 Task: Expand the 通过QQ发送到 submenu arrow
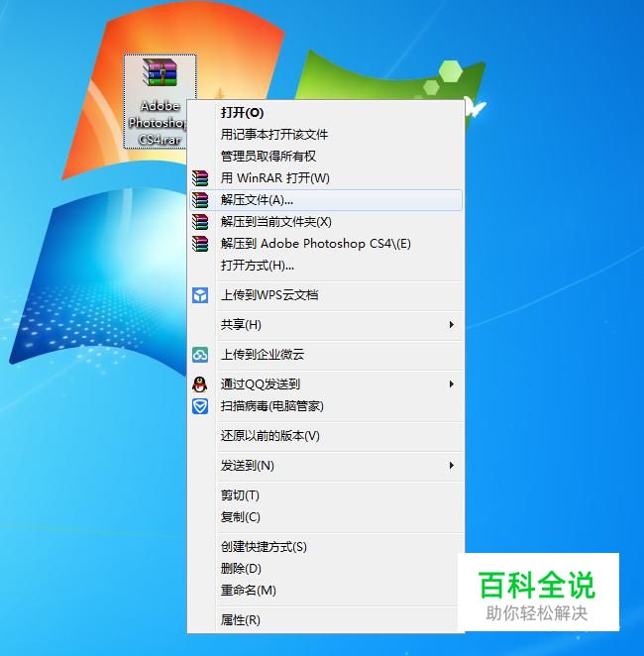[451, 384]
